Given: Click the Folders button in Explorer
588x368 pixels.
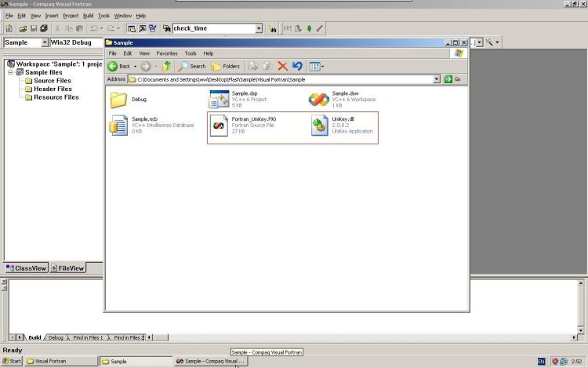Looking at the screenshot, I should click(226, 67).
